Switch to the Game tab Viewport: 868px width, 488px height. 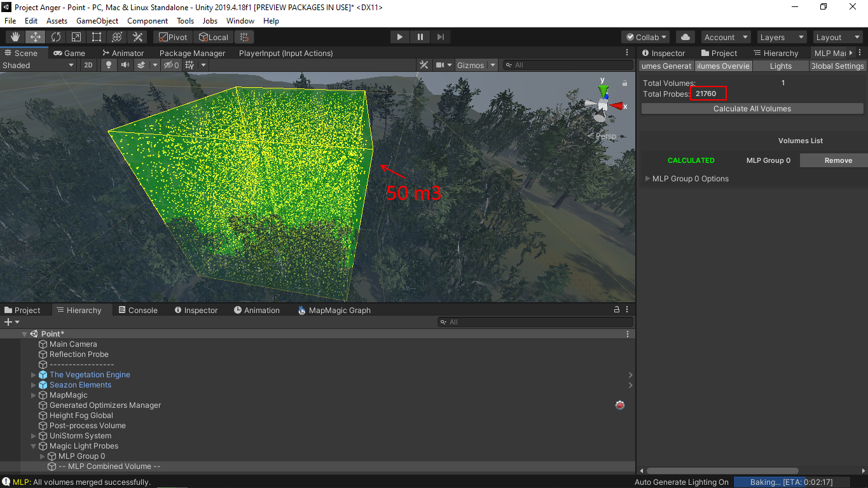coord(69,53)
